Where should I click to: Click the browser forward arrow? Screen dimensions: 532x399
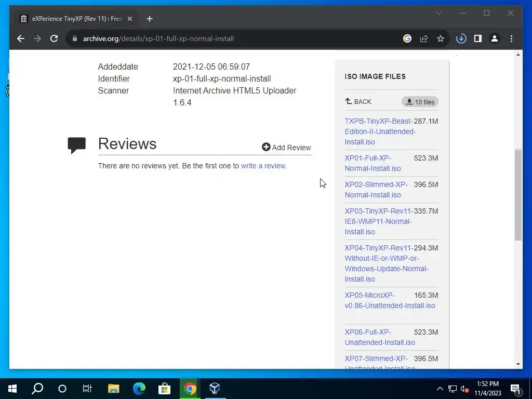click(37, 38)
